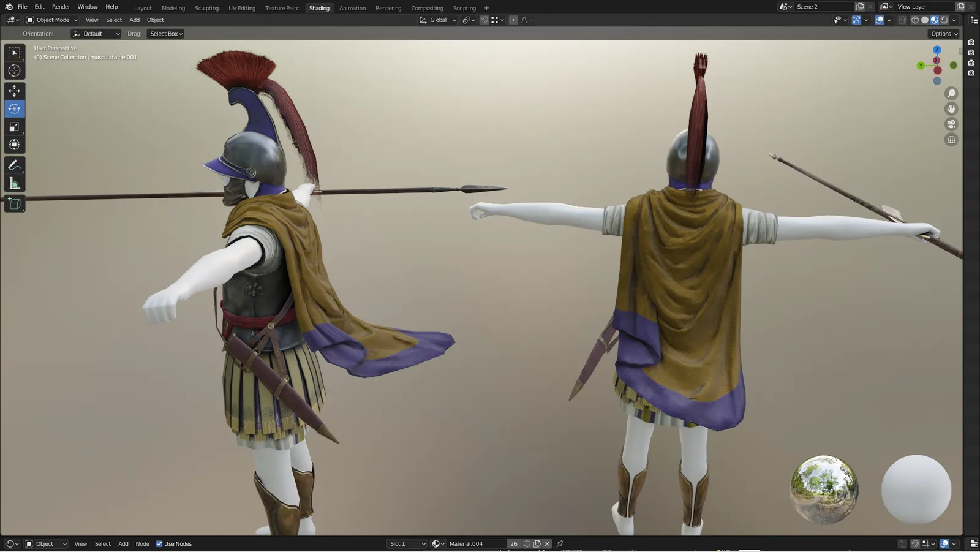This screenshot has height=552, width=980.
Task: Choose the Move tool
Action: [14, 91]
